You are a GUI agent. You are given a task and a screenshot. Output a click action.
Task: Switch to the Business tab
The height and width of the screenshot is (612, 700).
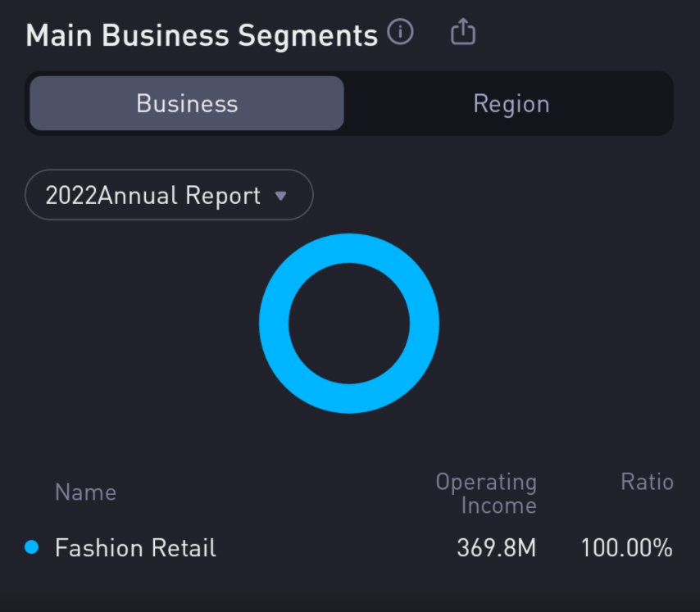[187, 104]
